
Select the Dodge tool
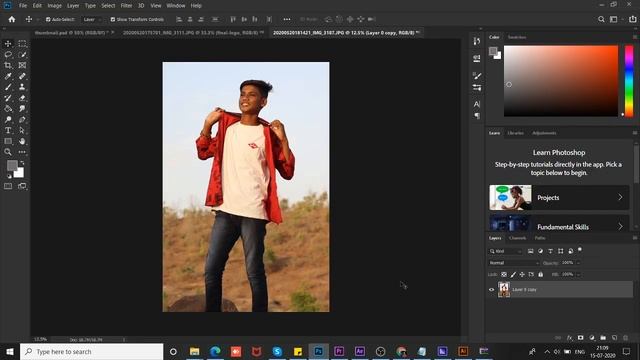click(8, 120)
